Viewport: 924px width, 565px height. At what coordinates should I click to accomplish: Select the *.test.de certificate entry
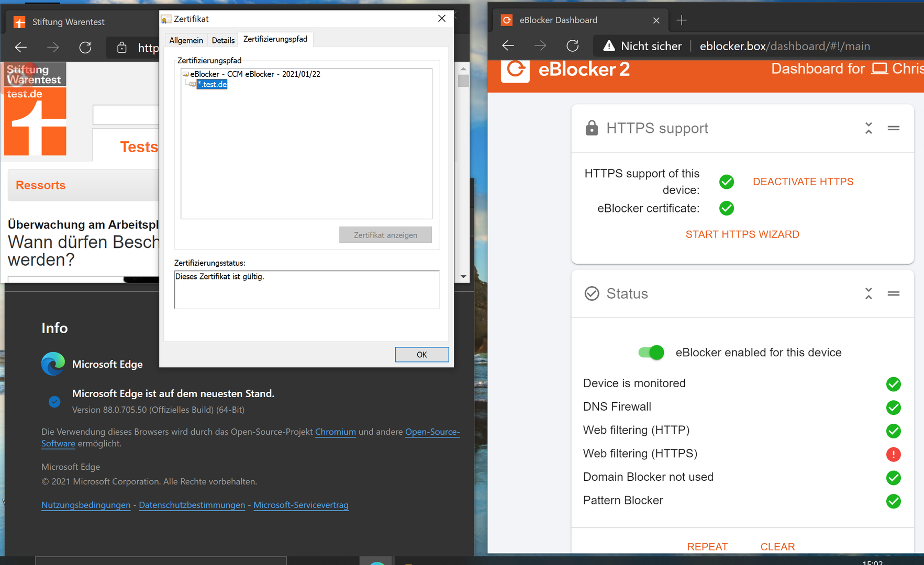212,84
